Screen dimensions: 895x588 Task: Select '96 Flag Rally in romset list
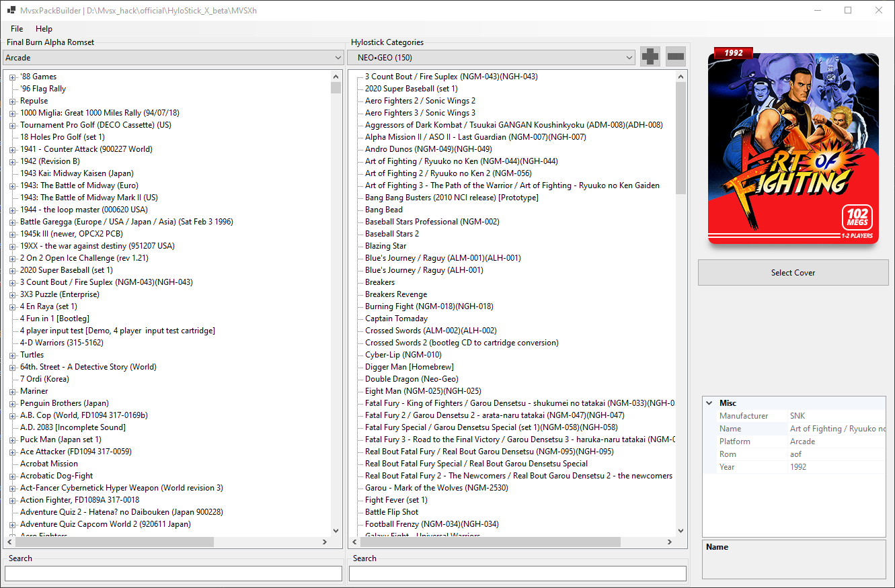(43, 89)
